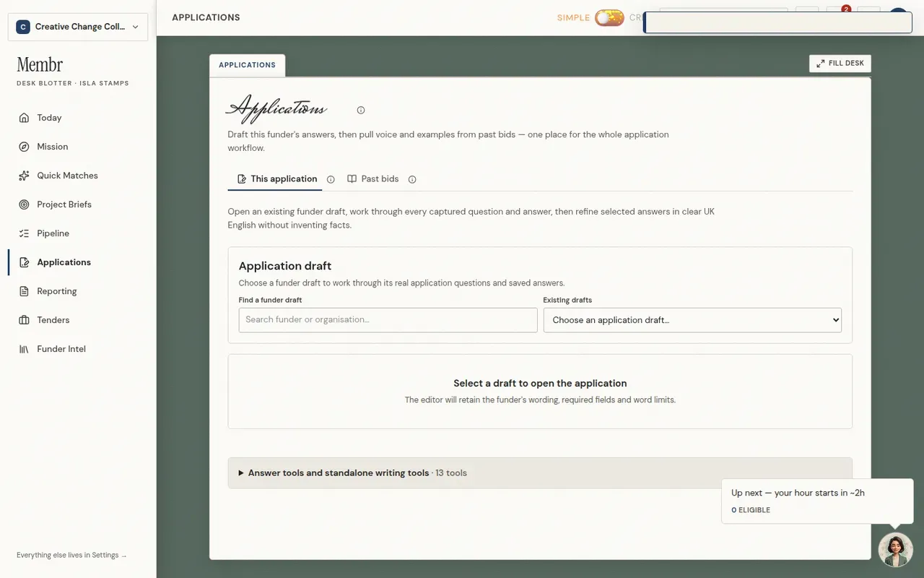924x578 pixels.
Task: Click the info icon next to This application
Action: 331,179
